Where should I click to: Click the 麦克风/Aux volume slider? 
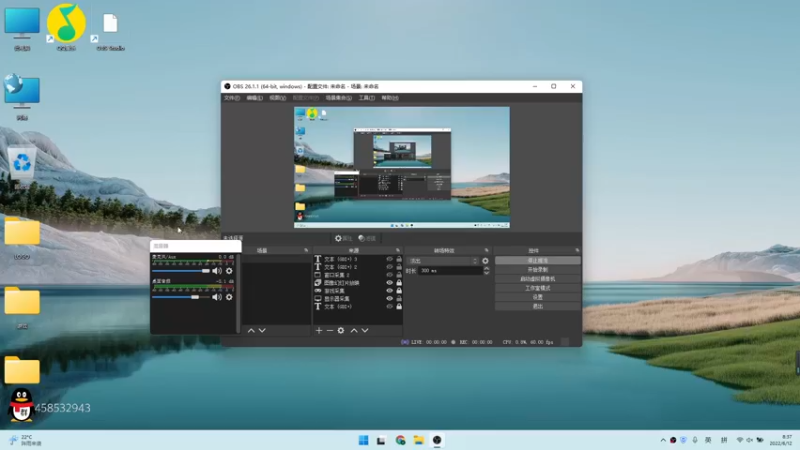tap(181, 271)
